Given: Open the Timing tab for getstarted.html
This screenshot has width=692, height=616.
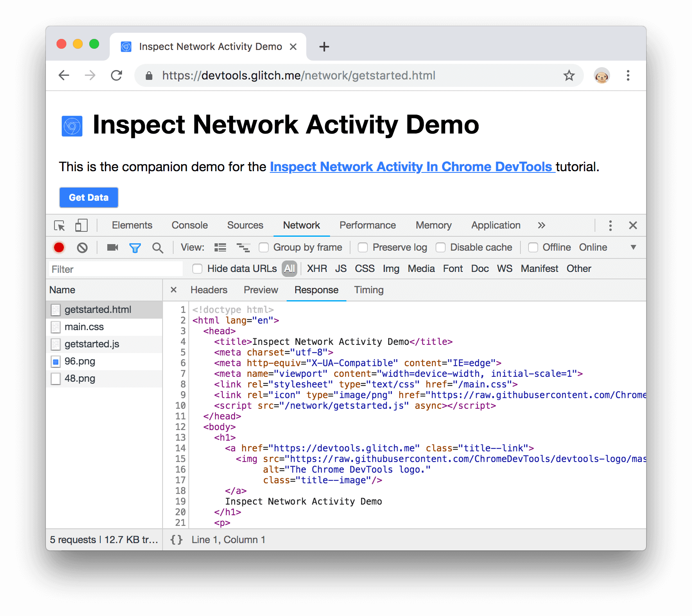Looking at the screenshot, I should tap(368, 290).
